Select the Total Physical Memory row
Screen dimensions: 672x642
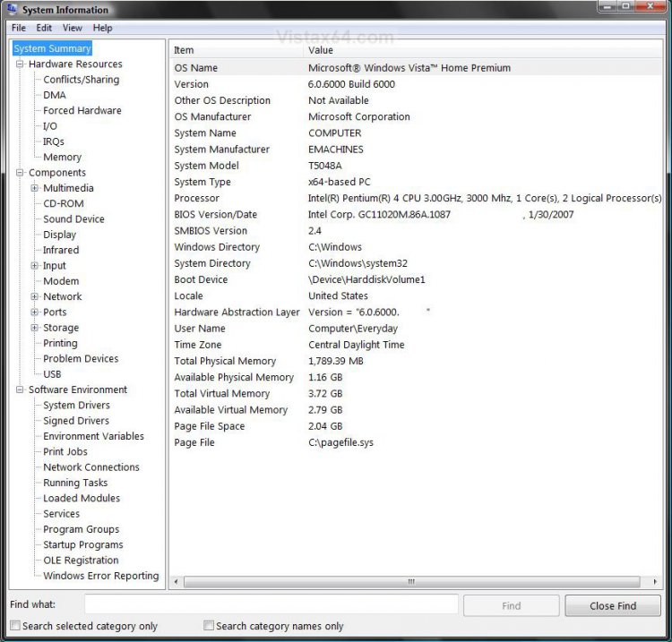[417, 361]
